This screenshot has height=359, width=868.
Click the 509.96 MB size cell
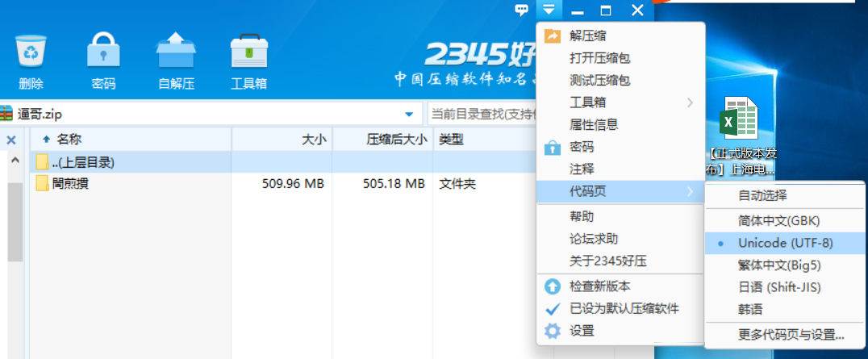(293, 183)
